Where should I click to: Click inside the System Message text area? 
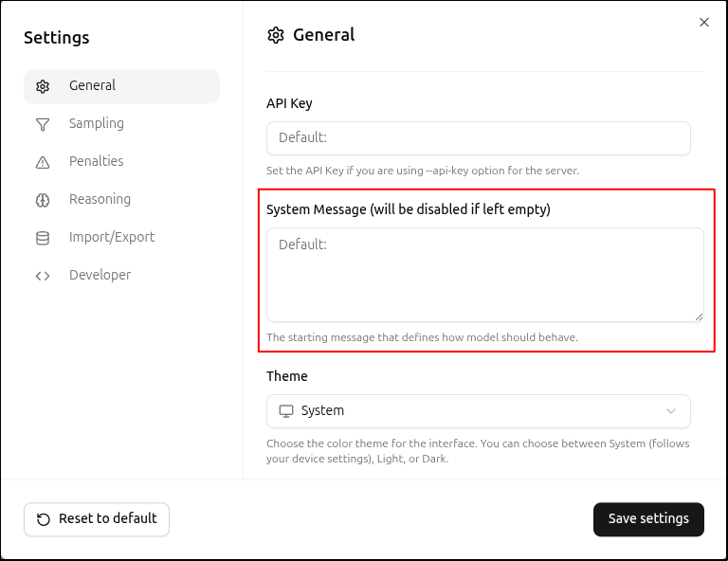coord(484,275)
